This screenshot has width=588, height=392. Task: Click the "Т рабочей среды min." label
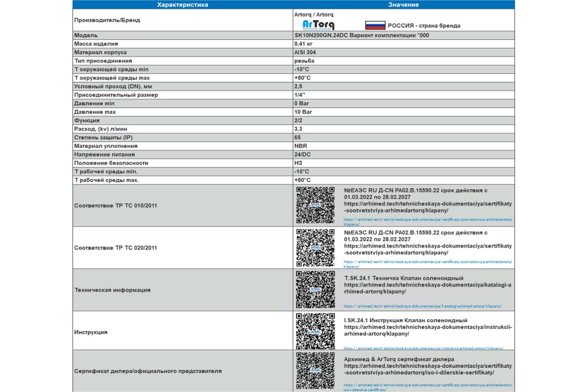coord(106,171)
